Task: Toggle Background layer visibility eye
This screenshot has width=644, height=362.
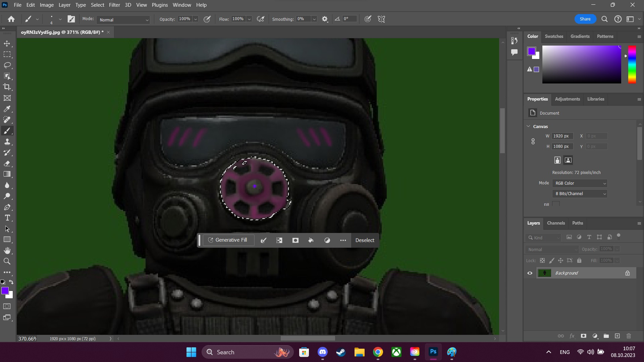Action: [530, 273]
